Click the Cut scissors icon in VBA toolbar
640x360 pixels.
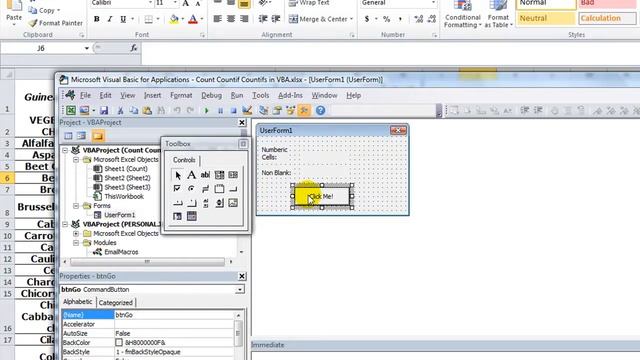tap(120, 110)
